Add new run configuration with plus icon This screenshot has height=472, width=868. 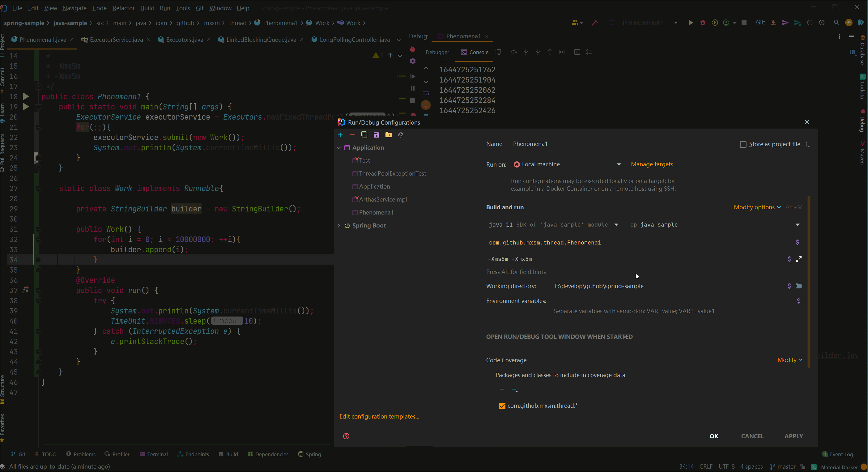(340, 135)
